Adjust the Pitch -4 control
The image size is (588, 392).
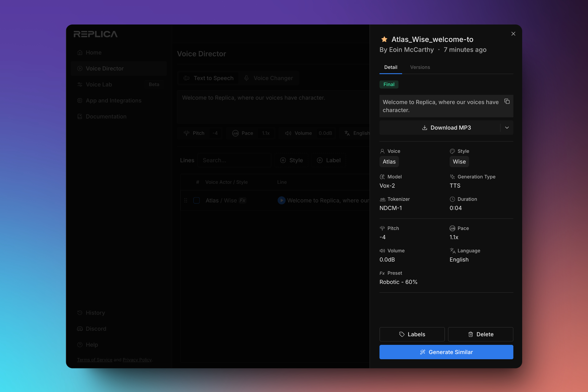point(201,133)
